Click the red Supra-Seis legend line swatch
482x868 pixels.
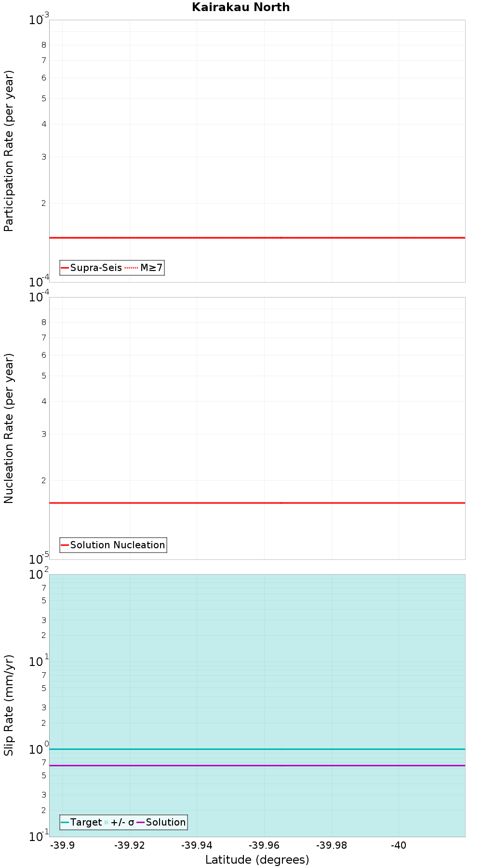pos(65,268)
